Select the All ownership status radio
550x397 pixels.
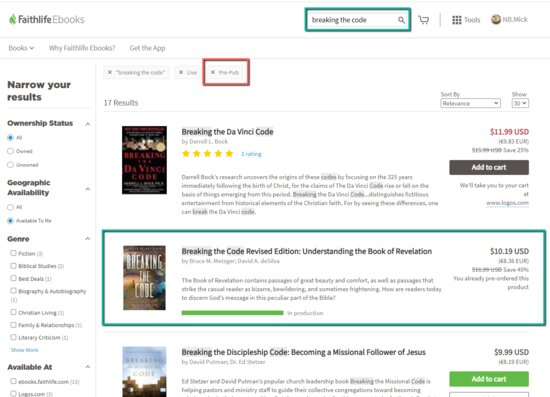[x=11, y=137]
